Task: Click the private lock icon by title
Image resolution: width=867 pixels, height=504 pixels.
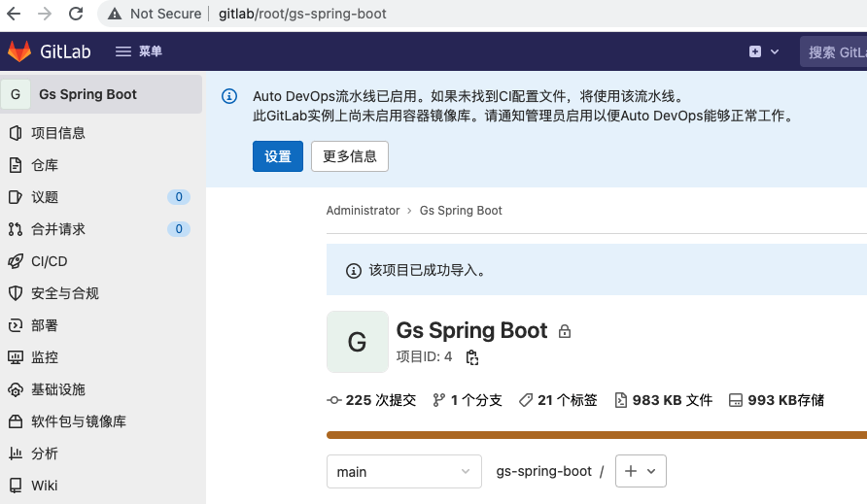Action: [564, 331]
